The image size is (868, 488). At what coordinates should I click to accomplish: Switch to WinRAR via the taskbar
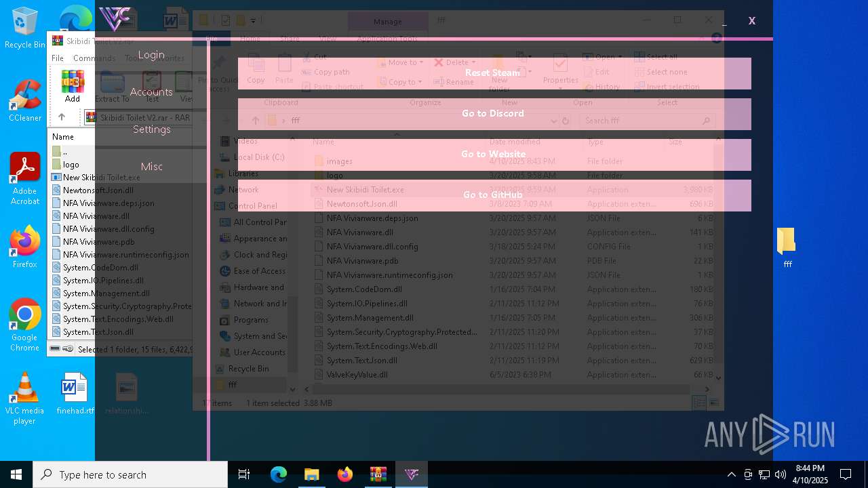coord(378,474)
